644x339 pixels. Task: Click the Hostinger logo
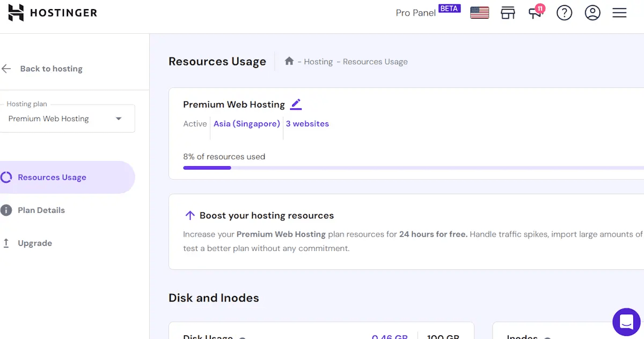[52, 12]
